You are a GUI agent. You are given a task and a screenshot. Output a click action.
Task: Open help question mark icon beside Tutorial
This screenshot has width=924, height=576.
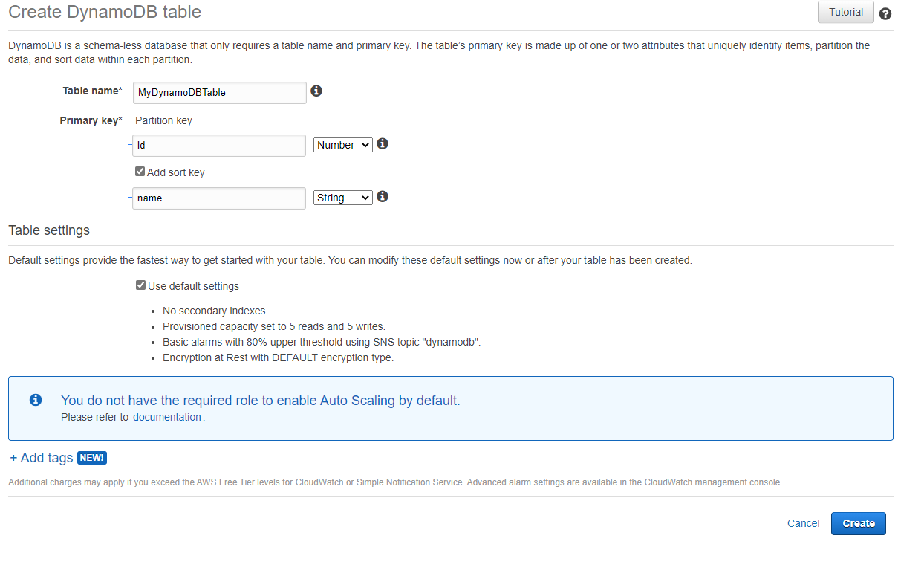pyautogui.click(x=885, y=13)
